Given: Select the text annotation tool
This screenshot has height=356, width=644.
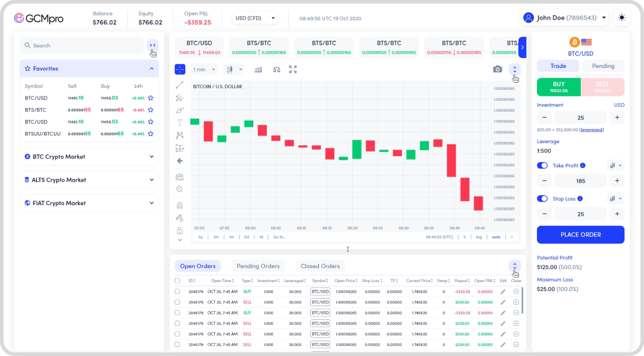Looking at the screenshot, I should (x=180, y=122).
